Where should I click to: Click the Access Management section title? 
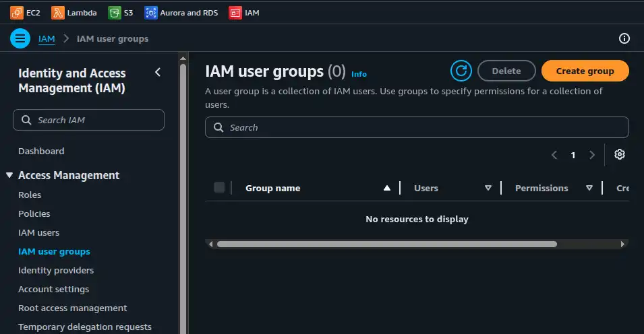(69, 175)
